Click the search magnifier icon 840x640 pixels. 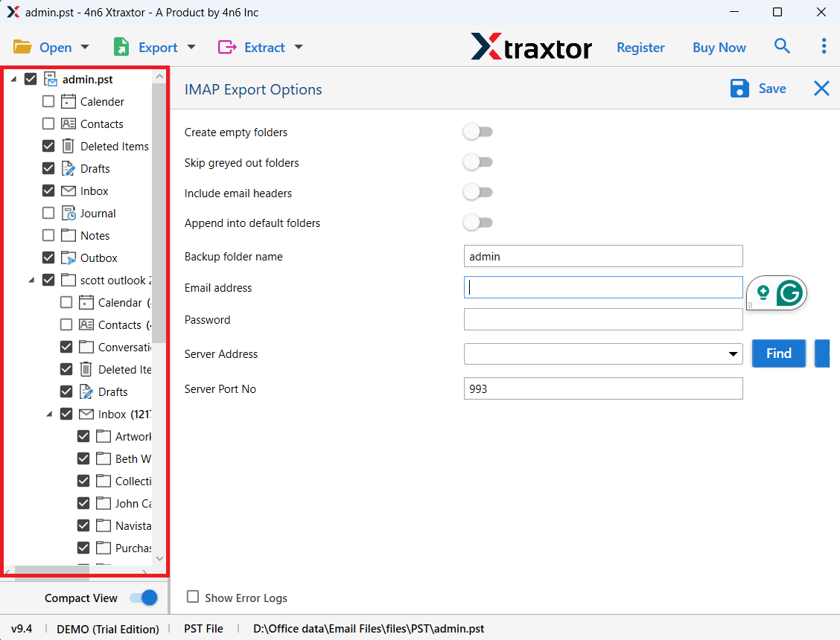782,46
